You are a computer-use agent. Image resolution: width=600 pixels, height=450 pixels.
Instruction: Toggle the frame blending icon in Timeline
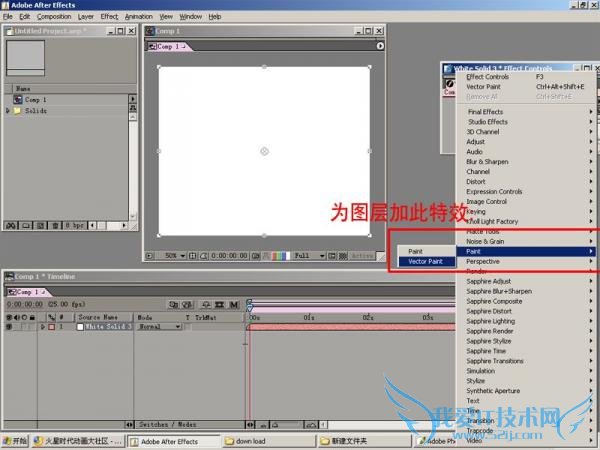pyautogui.click(x=219, y=305)
